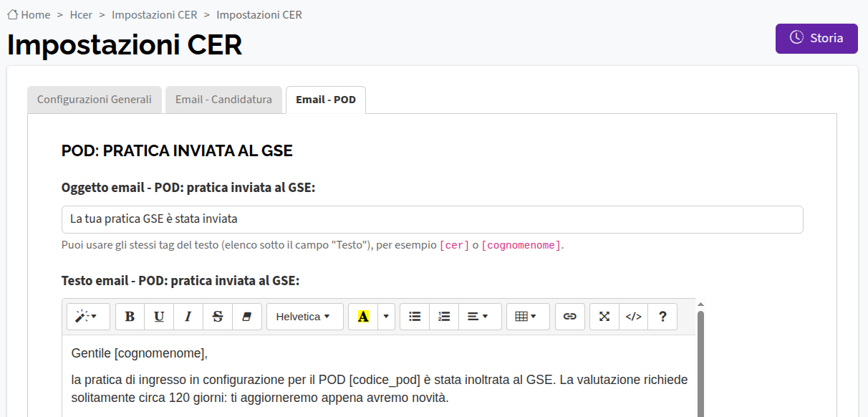Switch to code view
868x417 pixels.
(634, 316)
